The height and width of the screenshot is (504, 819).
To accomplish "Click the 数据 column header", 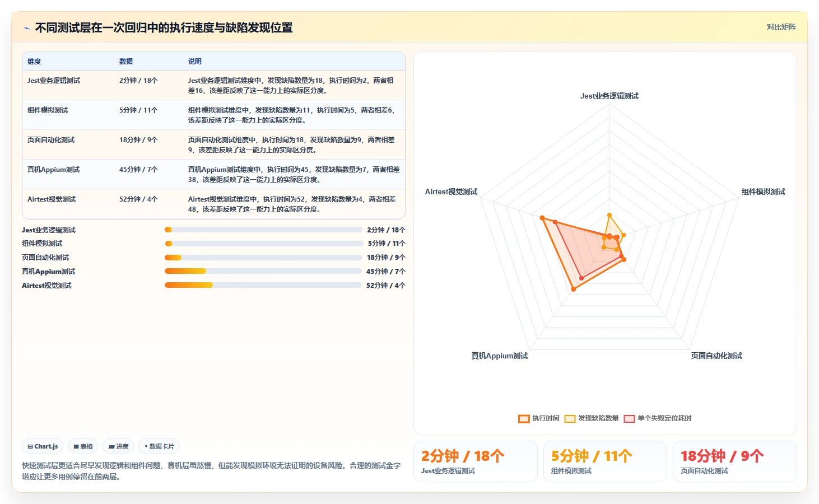I will (x=126, y=62).
